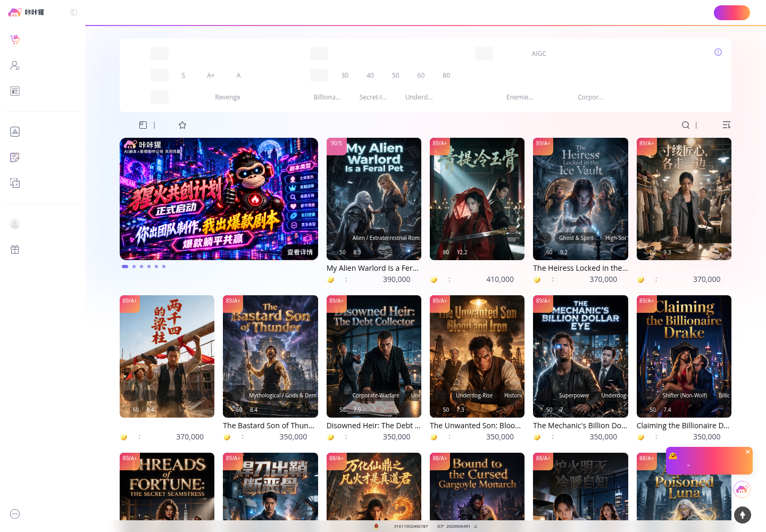Select the Underd... genre filter
This screenshot has width=766, height=532.
pos(419,97)
